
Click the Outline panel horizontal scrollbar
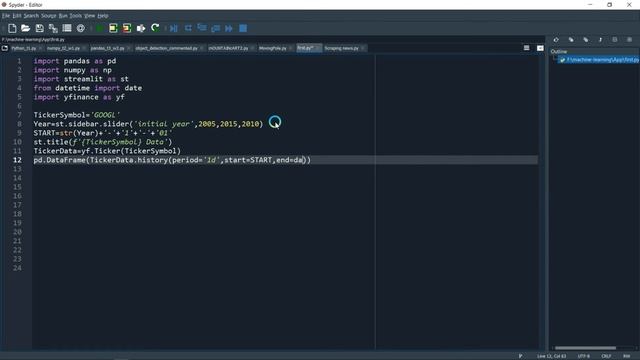pos(585,348)
